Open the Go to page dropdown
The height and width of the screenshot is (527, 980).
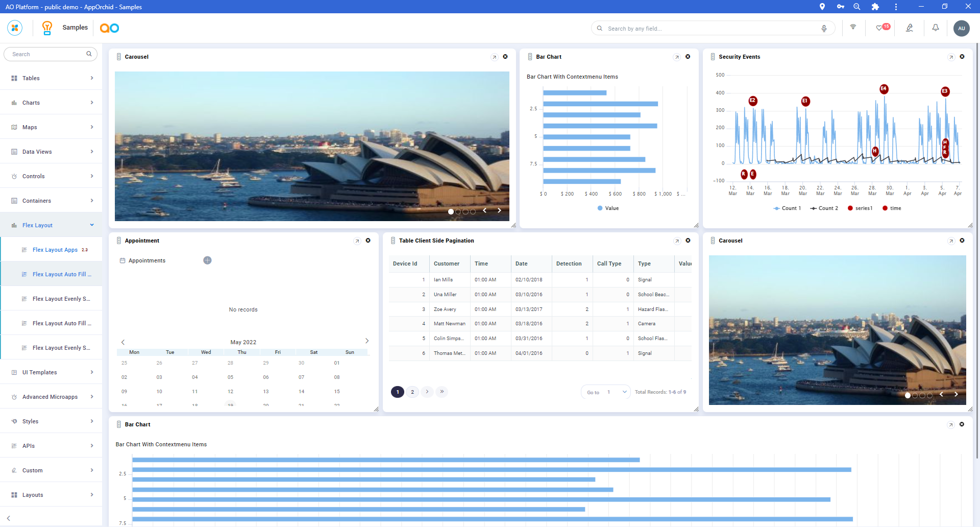coord(625,392)
